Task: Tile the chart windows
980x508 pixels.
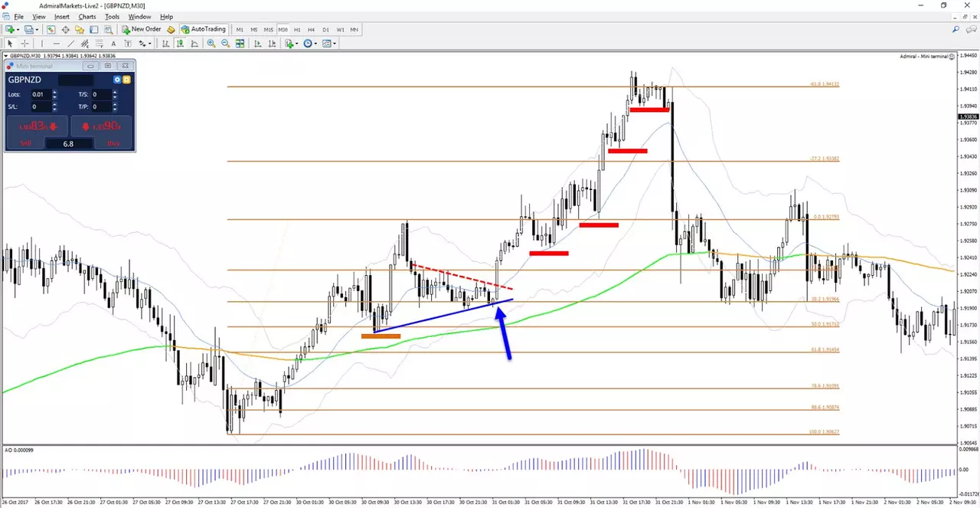Action: [240, 44]
